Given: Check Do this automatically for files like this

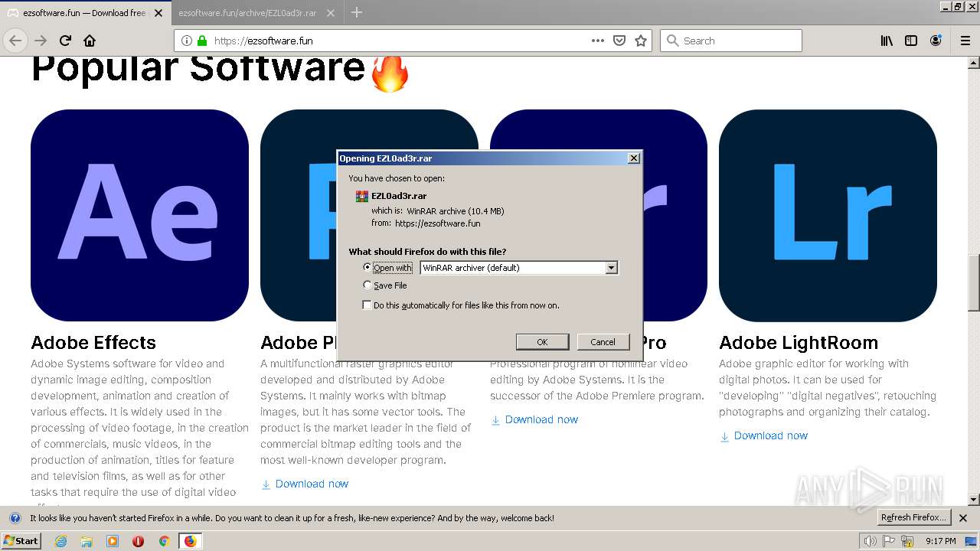Looking at the screenshot, I should click(367, 305).
